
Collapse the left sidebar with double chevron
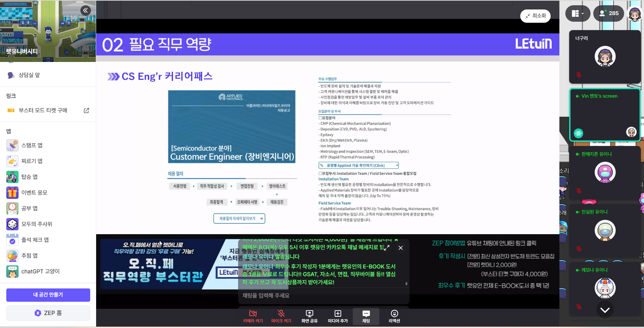[x=85, y=11]
